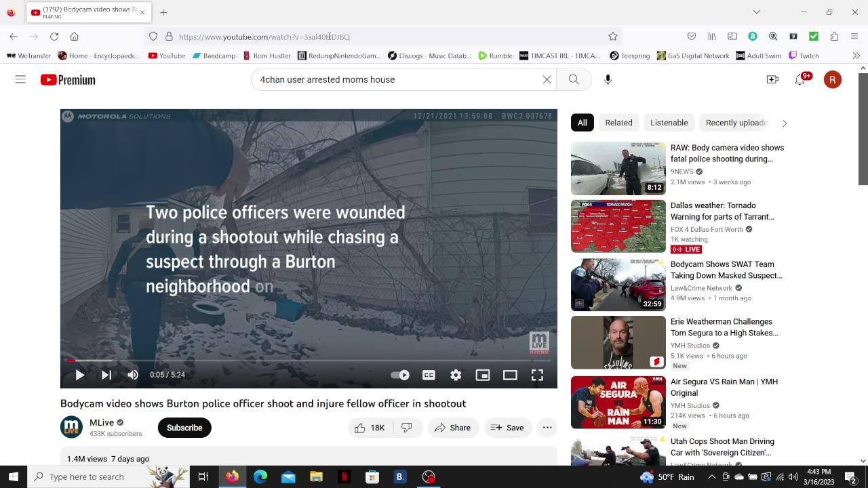Open Adult Swim bookmark

pos(758,56)
